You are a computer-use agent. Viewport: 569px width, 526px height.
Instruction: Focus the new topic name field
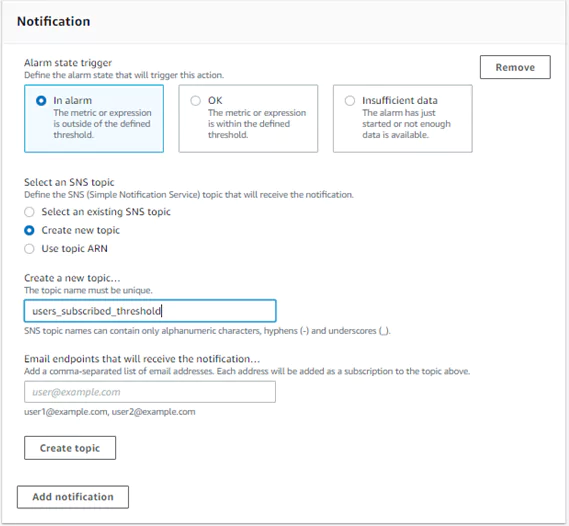click(x=150, y=311)
